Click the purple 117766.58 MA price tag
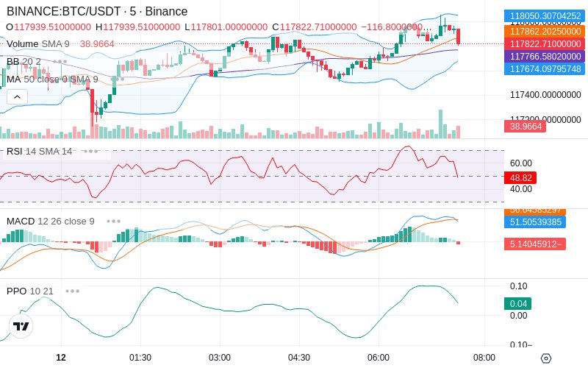 click(545, 57)
